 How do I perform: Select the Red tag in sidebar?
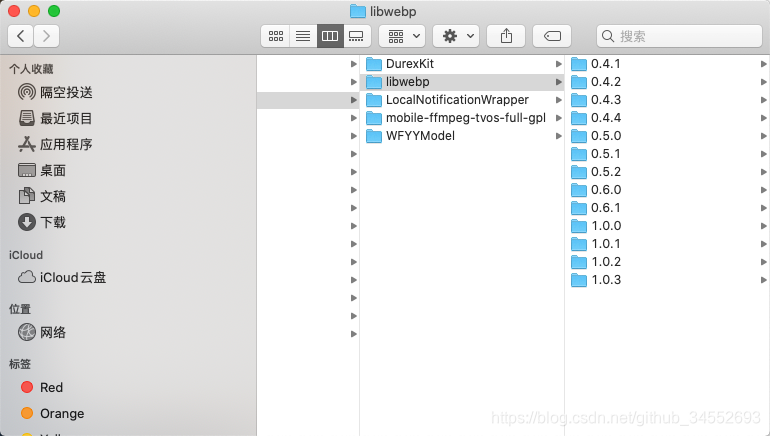(42, 387)
